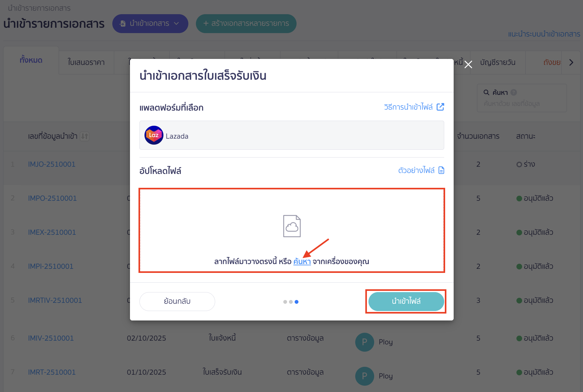
Task: Click the plus icon on สร้างเอกสารหลายรายการ
Action: coord(206,23)
